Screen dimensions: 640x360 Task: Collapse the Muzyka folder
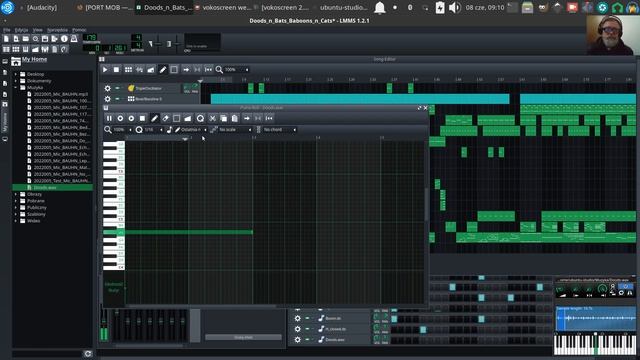(16, 87)
